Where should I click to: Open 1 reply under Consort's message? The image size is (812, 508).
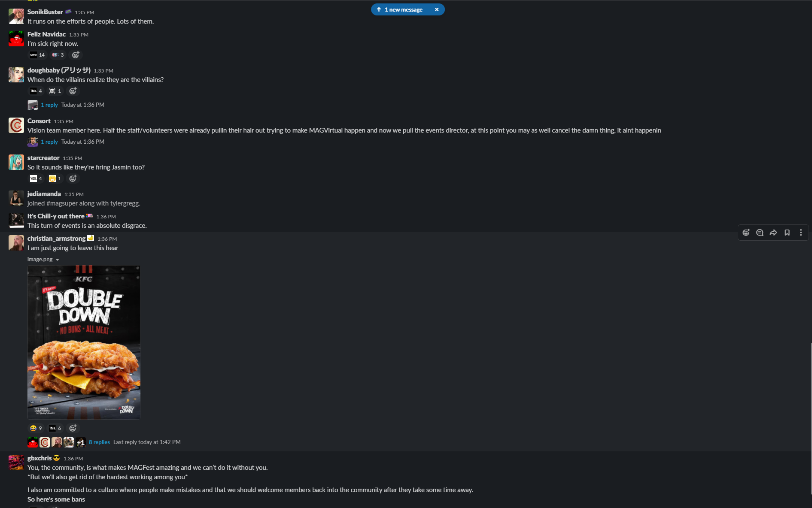click(49, 142)
